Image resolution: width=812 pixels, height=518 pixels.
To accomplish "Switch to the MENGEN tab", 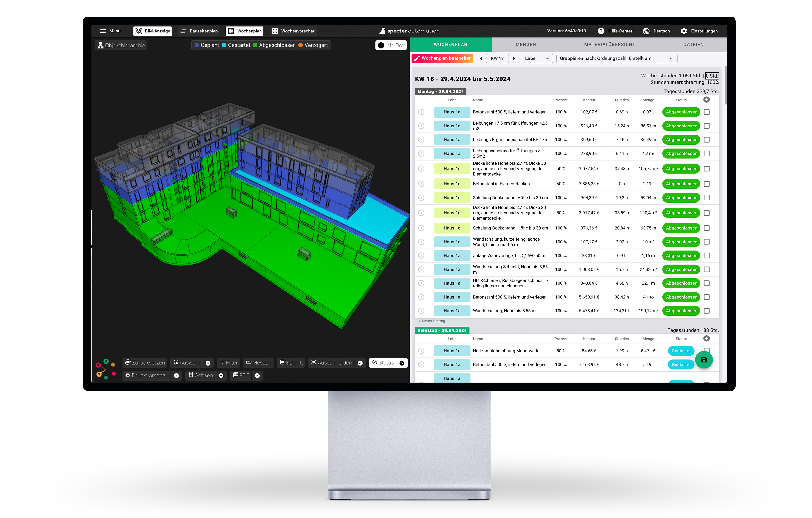I will click(x=525, y=45).
